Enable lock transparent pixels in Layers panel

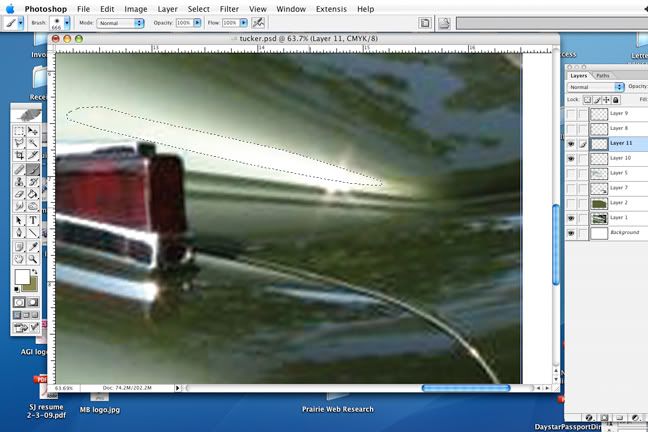click(x=587, y=100)
